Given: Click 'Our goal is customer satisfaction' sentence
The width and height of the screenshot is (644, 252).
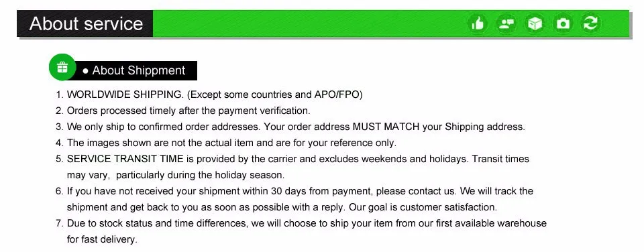Looking at the screenshot, I should pos(423,207).
